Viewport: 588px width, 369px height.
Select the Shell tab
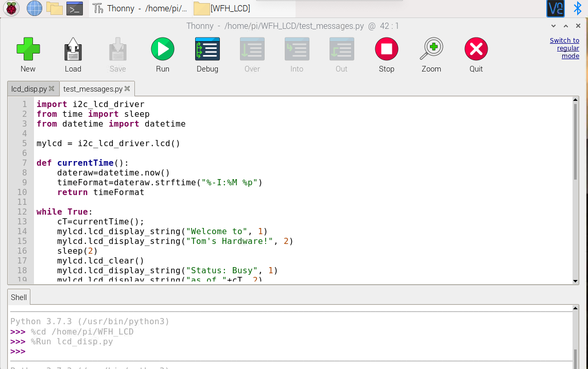(x=19, y=297)
